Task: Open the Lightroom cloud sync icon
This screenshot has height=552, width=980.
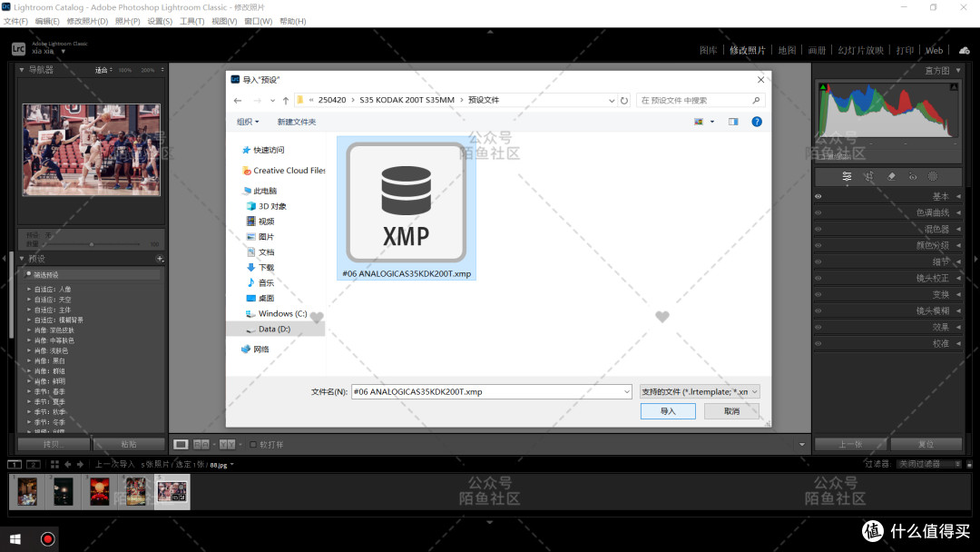Action: click(965, 50)
